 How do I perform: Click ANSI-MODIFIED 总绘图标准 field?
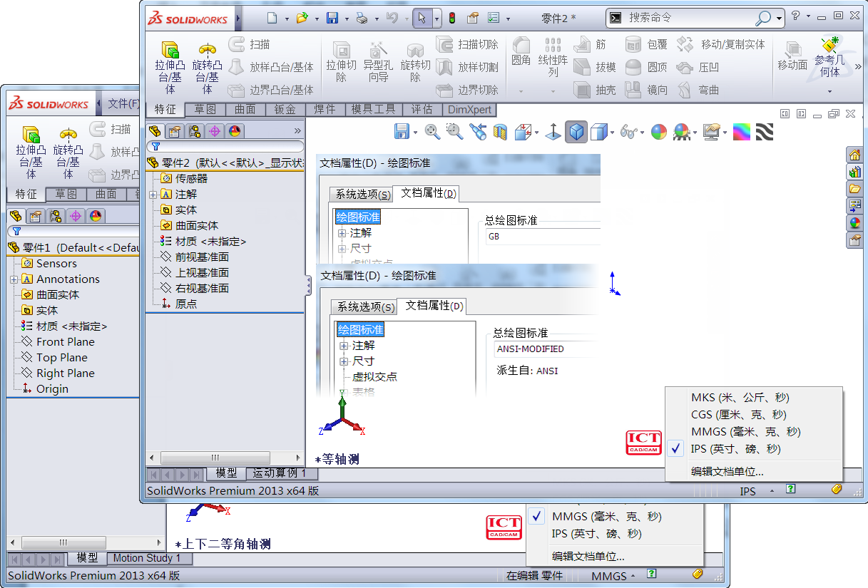coord(546,349)
